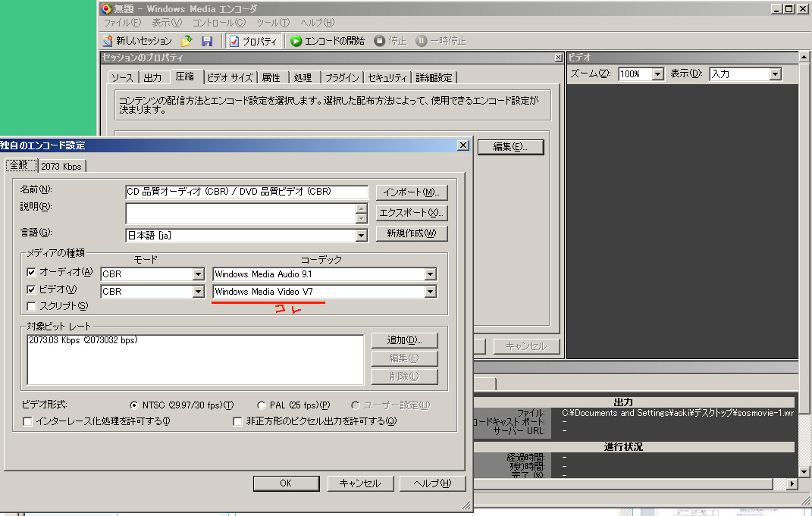Select user-defined (ユーザー設定) video format radio
Screen dimensions: 812x516
[x=356, y=405]
